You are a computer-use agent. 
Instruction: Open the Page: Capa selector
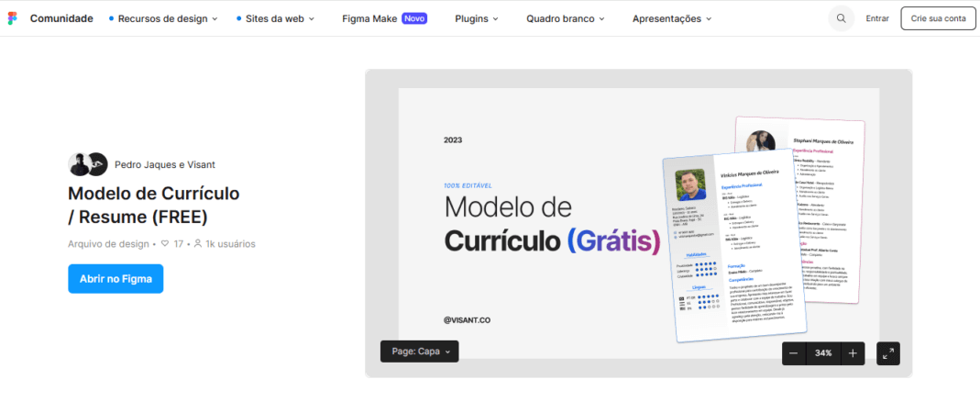(x=419, y=351)
